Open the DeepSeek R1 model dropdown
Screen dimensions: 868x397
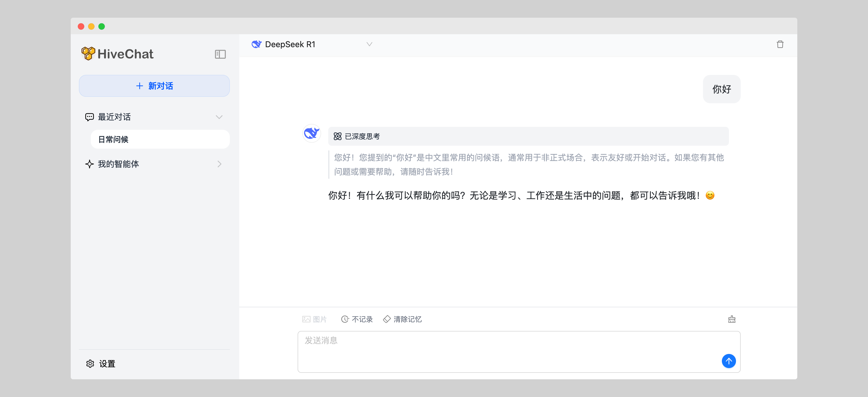(x=369, y=44)
